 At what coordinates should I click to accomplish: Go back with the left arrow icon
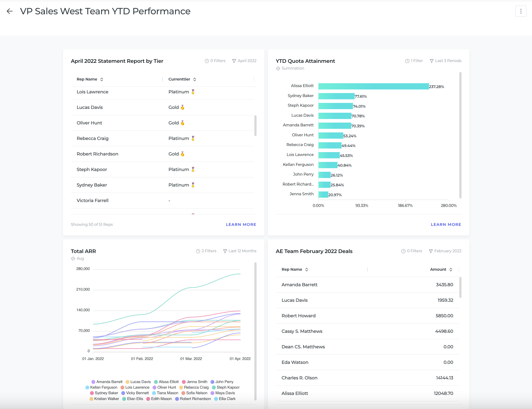pos(9,11)
